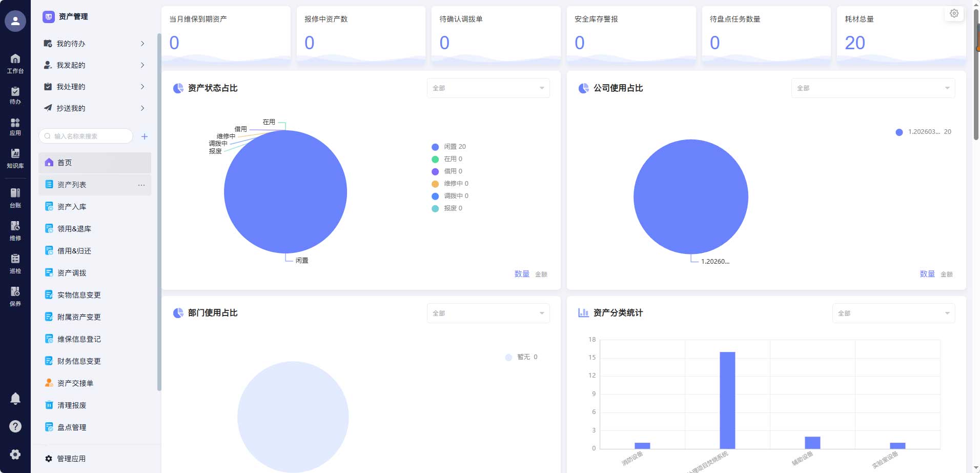Toggle the 维修中 legend entry
Screen dimensions: 980x473
click(x=451, y=184)
